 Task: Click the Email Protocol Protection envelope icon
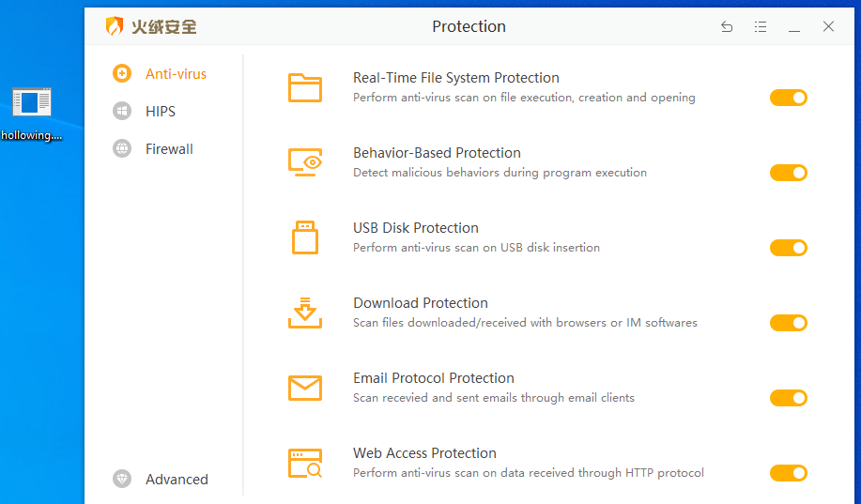coord(305,388)
